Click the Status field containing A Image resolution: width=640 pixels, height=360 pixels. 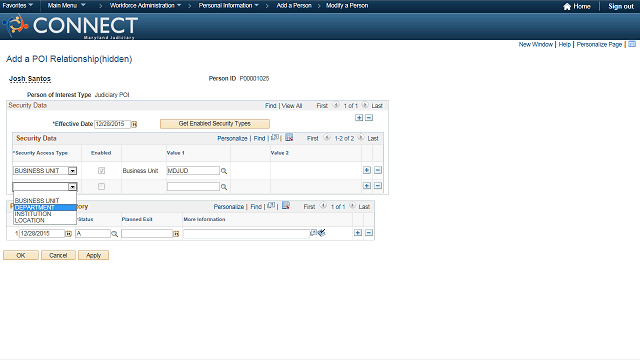pyautogui.click(x=93, y=233)
